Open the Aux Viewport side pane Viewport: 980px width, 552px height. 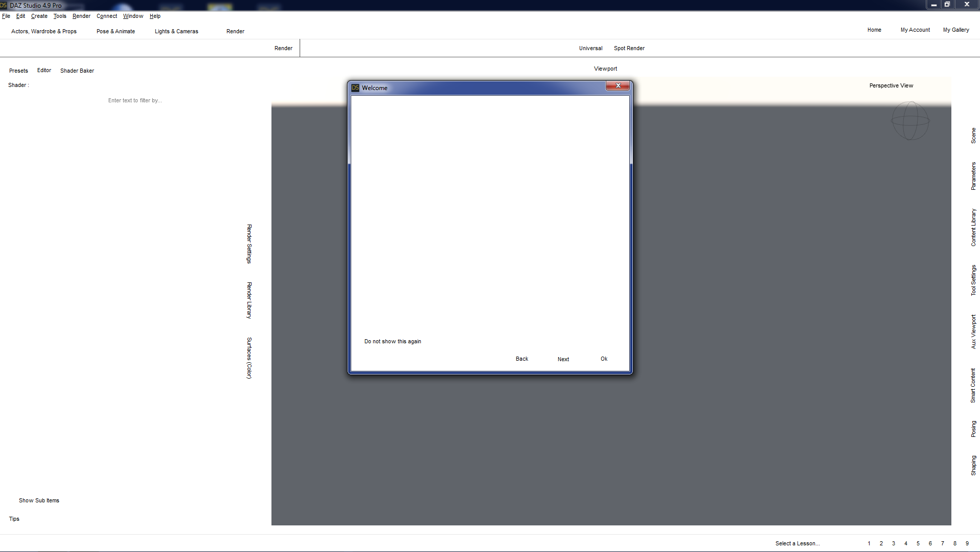click(973, 332)
